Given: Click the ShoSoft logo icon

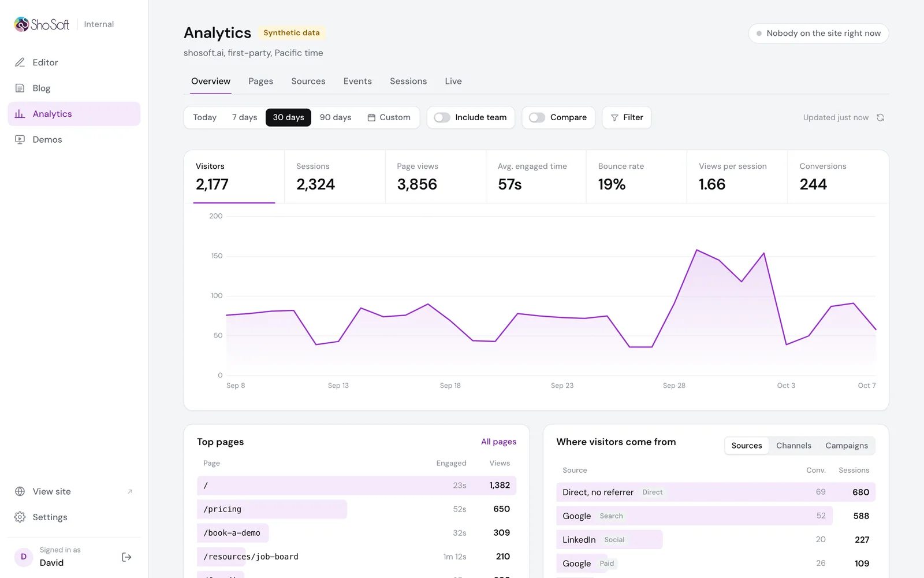Looking at the screenshot, I should coord(21,24).
